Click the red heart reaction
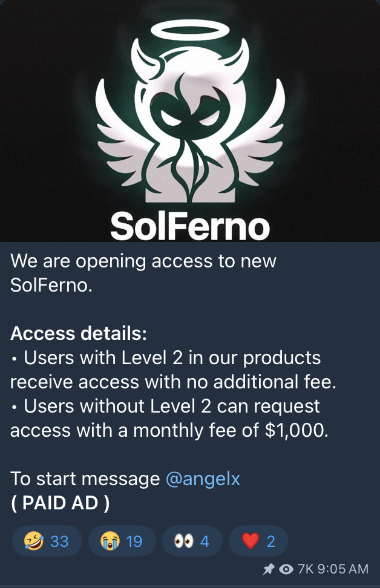 pos(251,541)
